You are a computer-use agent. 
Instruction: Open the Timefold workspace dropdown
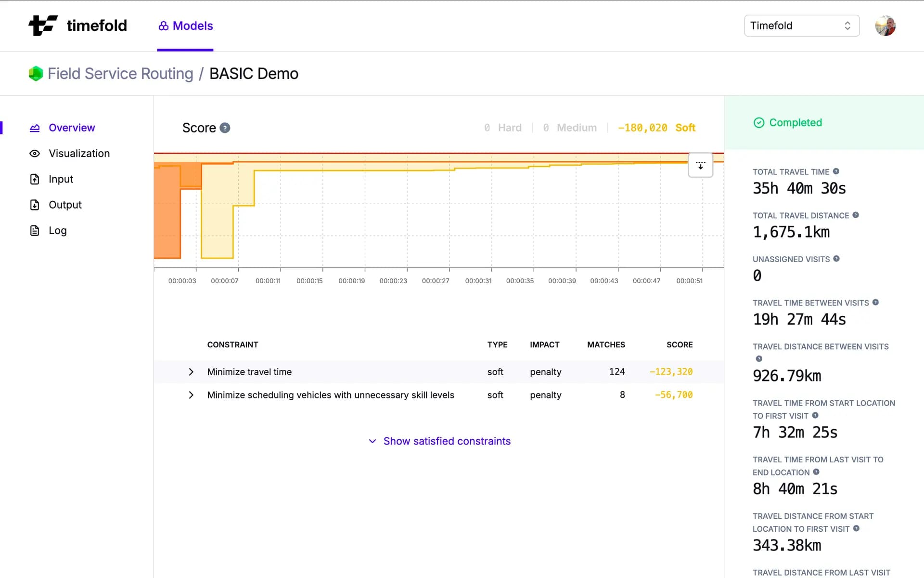801,26
